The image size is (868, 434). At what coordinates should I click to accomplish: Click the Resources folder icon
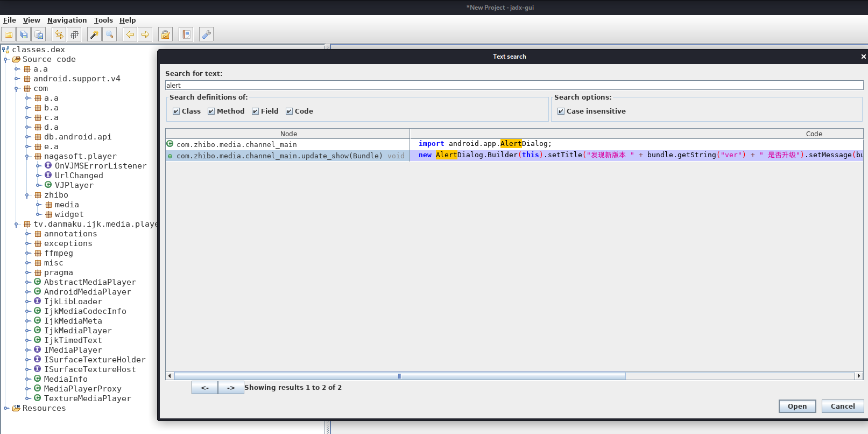coord(16,408)
